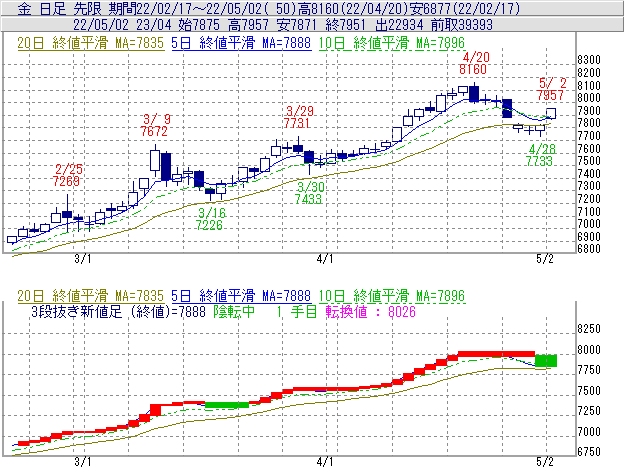Select the 高7957 daily high in the header row
Screen dimensions: 624x475
point(249,25)
